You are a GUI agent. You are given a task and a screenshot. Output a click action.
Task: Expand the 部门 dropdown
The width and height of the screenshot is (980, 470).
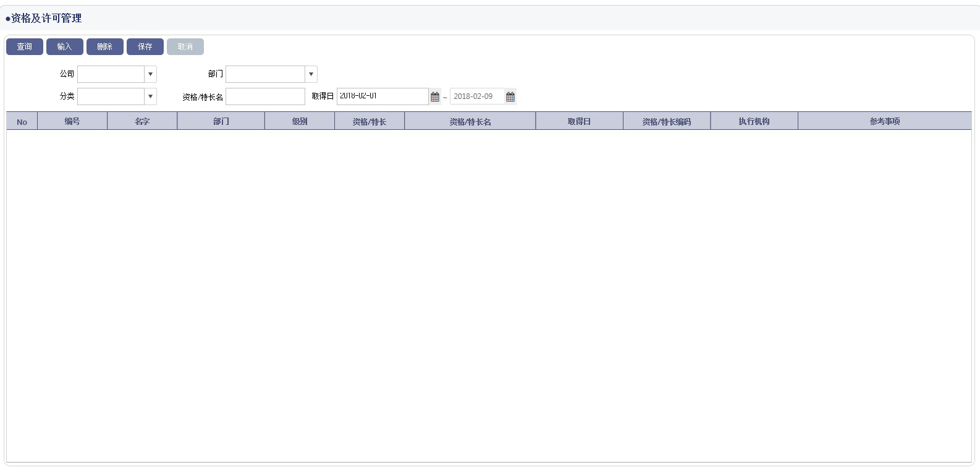(311, 74)
